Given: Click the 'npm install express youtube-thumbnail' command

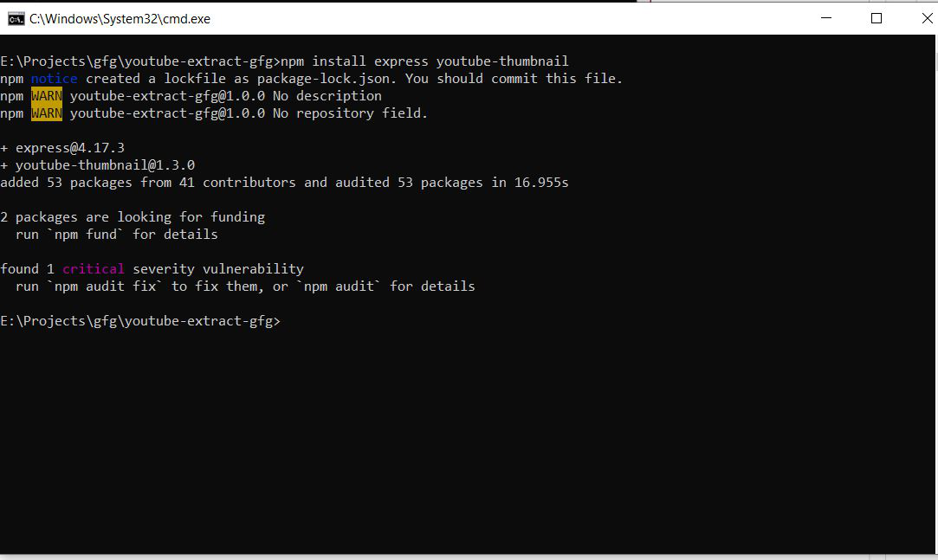Looking at the screenshot, I should click(424, 61).
